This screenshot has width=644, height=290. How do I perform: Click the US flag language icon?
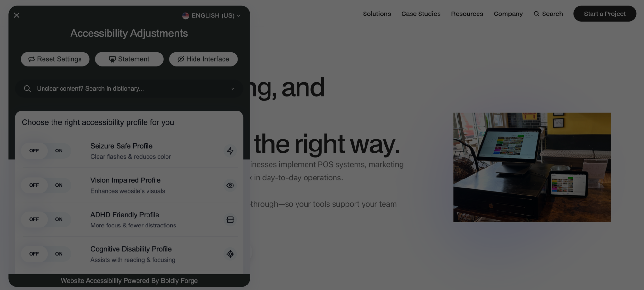click(185, 15)
